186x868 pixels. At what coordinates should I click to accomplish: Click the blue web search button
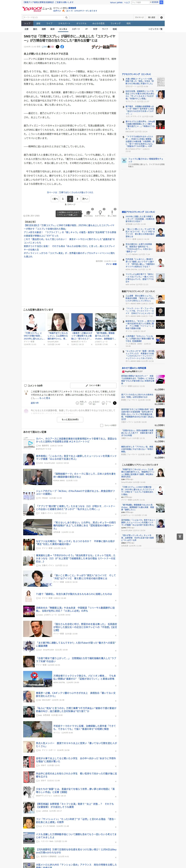pos(161,2)
